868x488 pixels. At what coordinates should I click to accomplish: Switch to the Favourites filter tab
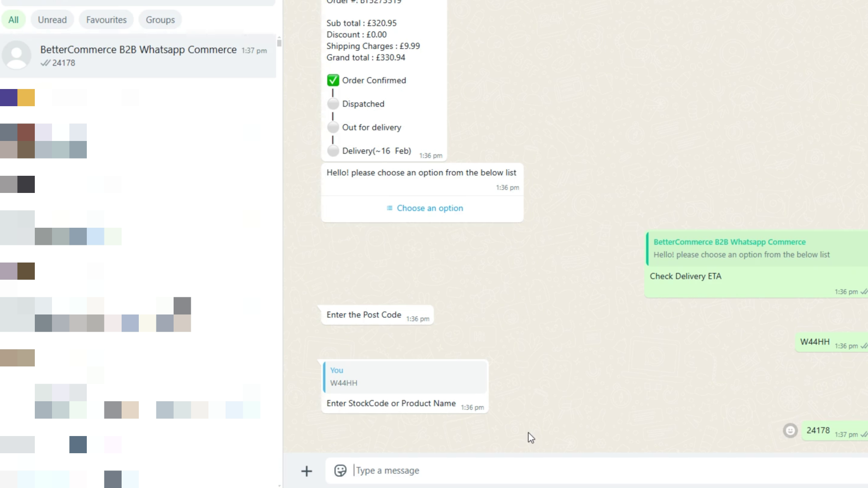pyautogui.click(x=106, y=20)
